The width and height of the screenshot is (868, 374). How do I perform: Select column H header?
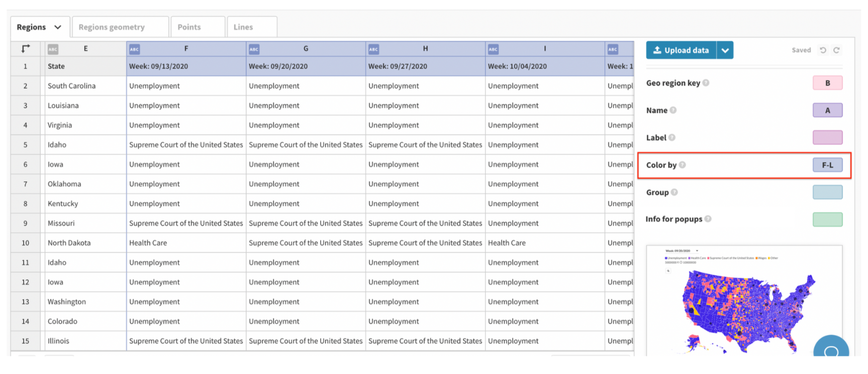[426, 49]
